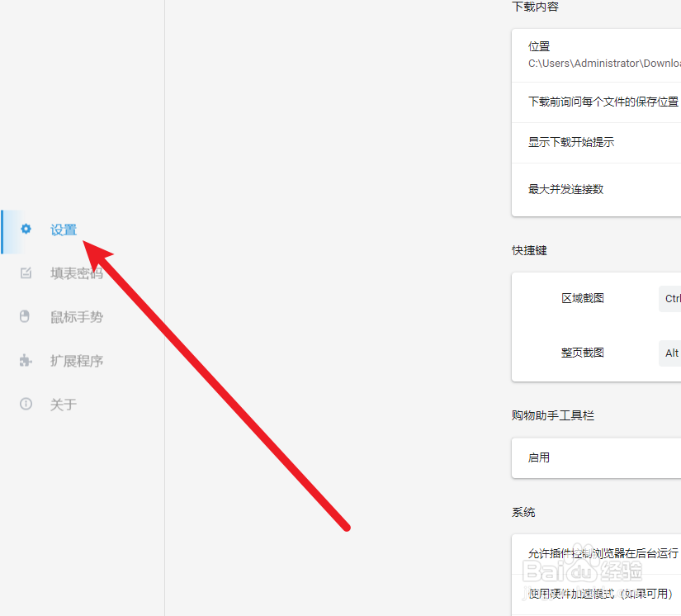
Task: Click the extensions puzzle-piece icon
Action: (x=25, y=361)
